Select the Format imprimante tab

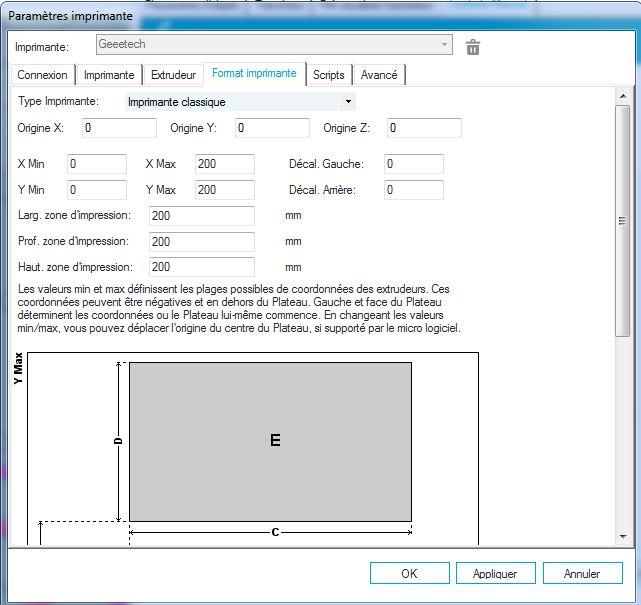click(254, 74)
